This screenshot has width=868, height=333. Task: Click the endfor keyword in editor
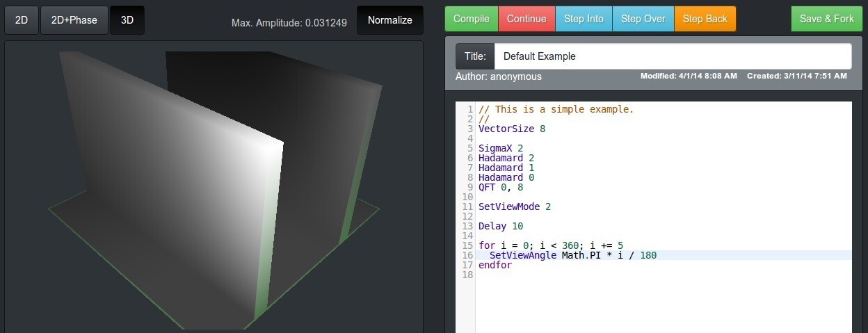tap(495, 265)
